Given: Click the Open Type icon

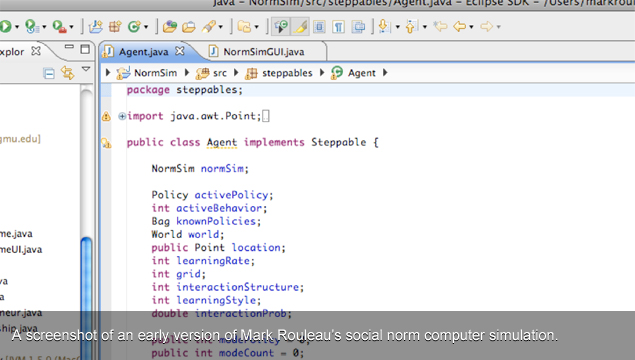Looking at the screenshot, I should point(170,27).
